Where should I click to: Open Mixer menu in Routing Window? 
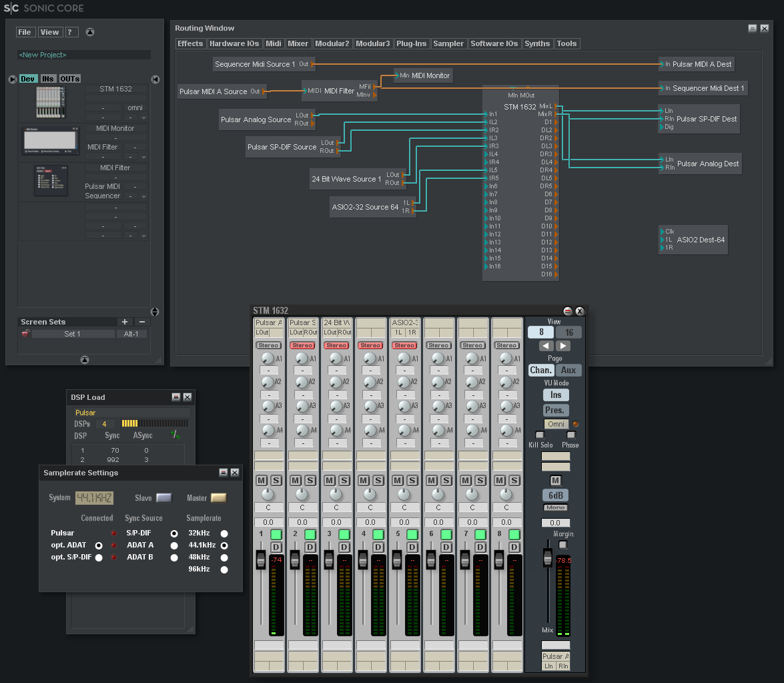[298, 43]
